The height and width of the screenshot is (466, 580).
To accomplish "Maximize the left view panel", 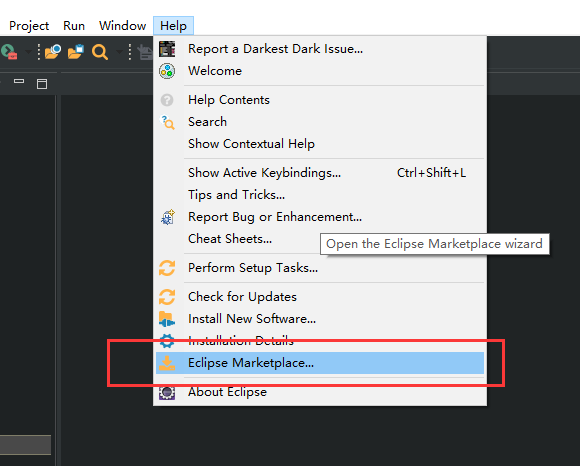I will (x=42, y=84).
